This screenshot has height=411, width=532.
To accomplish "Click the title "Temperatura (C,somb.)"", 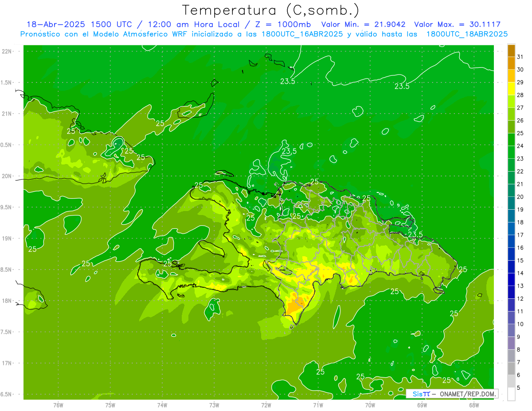I will [271, 10].
